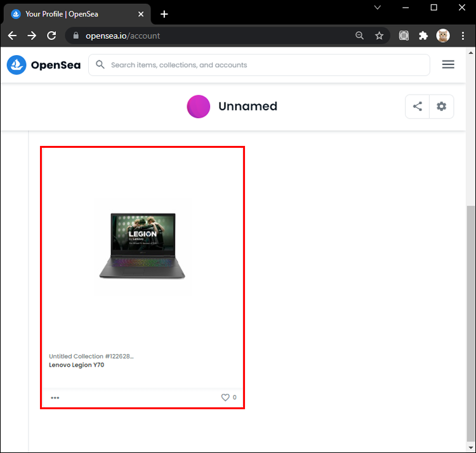Open profile settings with the gear icon
The width and height of the screenshot is (476, 453).
(x=441, y=107)
